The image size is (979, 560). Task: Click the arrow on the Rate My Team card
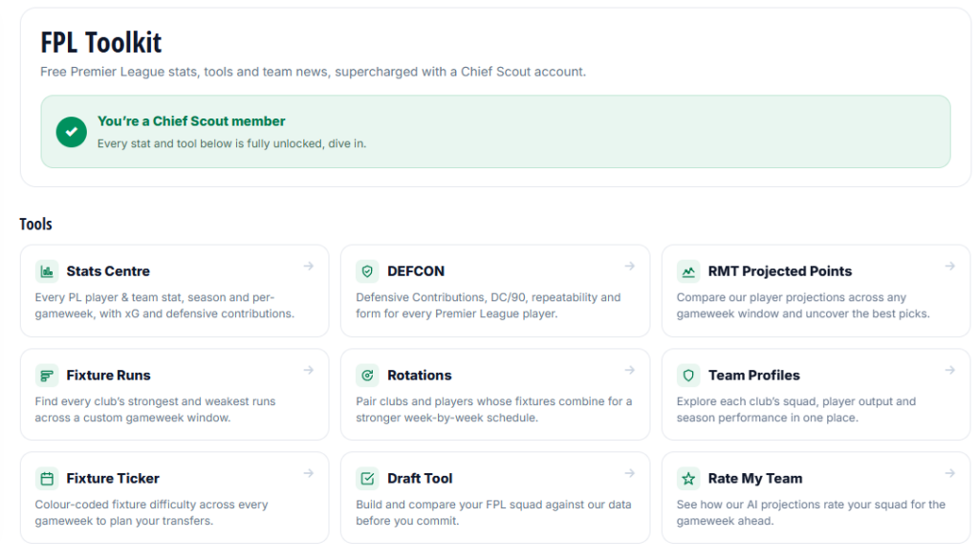click(949, 473)
